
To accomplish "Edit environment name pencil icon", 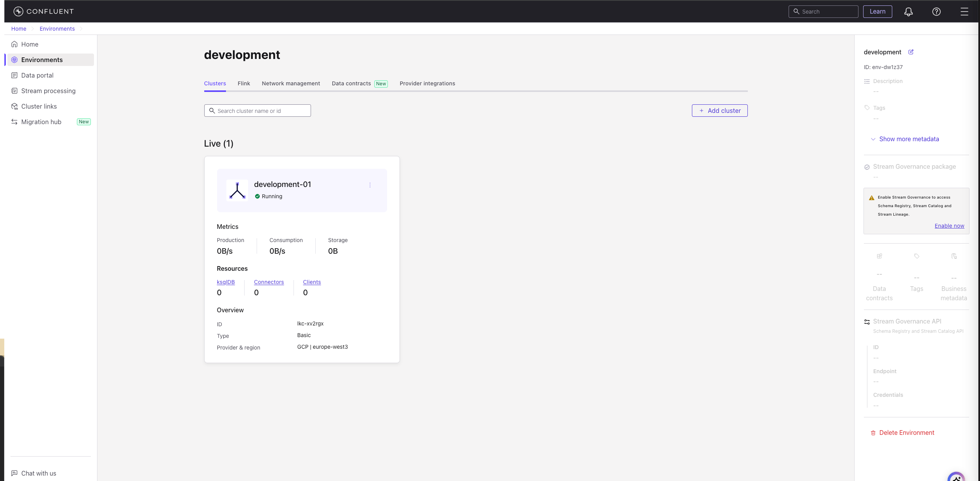I will [911, 52].
